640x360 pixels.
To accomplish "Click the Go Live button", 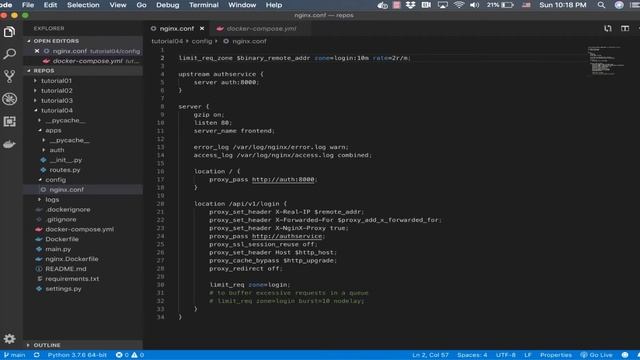I will point(596,355).
